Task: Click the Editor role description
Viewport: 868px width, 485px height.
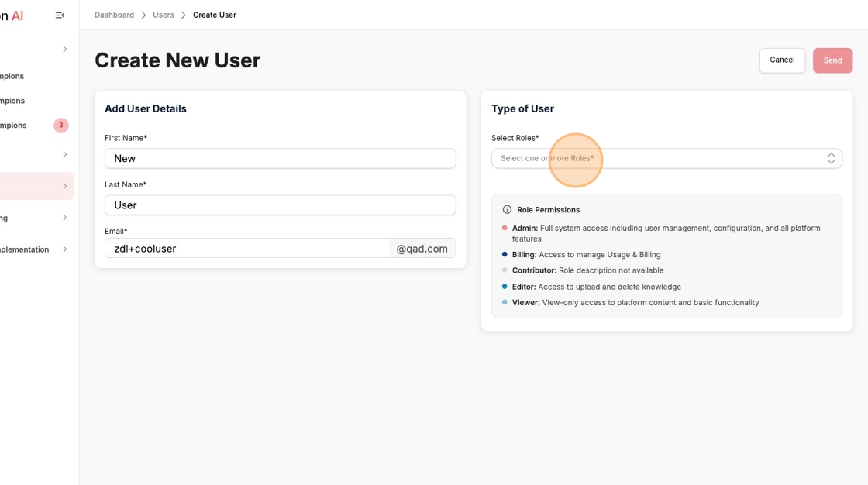Action: tap(597, 287)
